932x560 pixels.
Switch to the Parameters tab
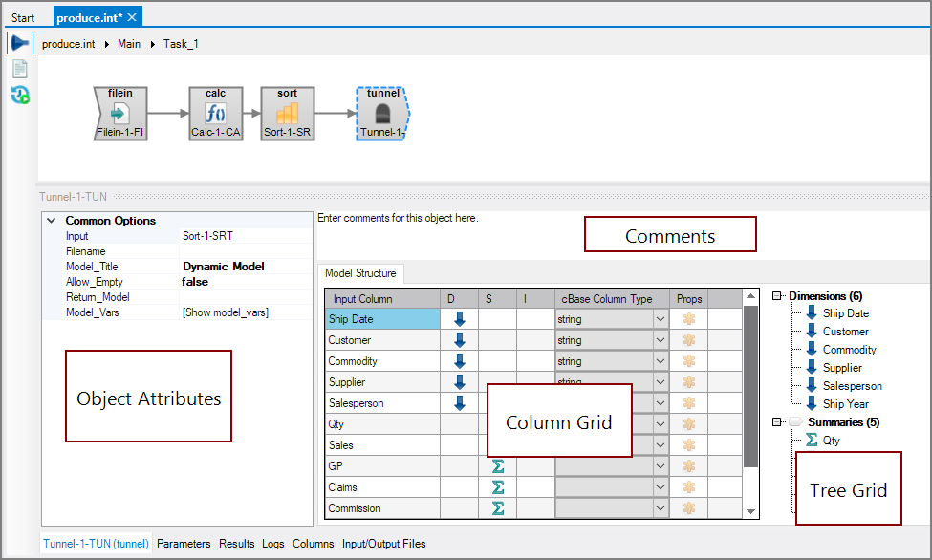point(184,544)
